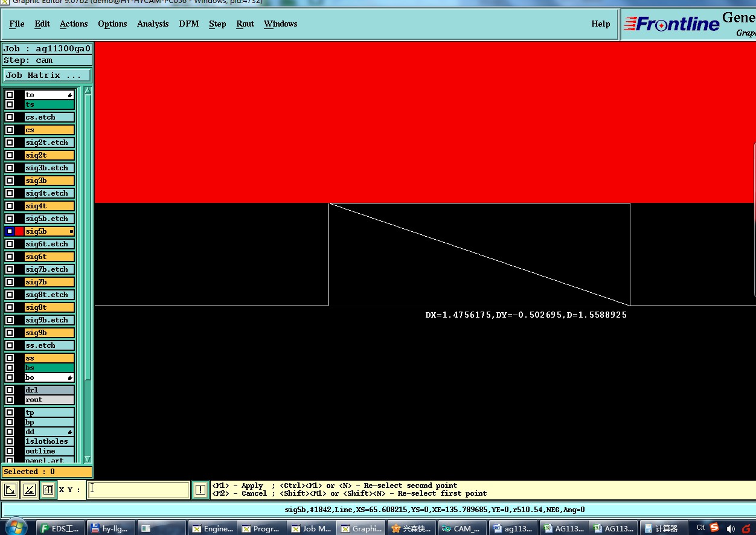Click the small icon at right of sig5b

tap(71, 231)
